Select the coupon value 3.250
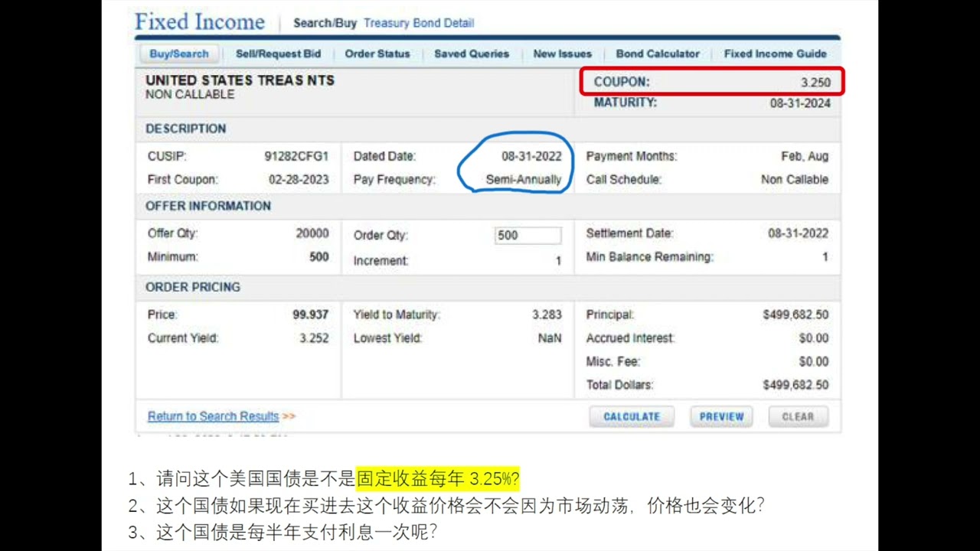 (815, 83)
